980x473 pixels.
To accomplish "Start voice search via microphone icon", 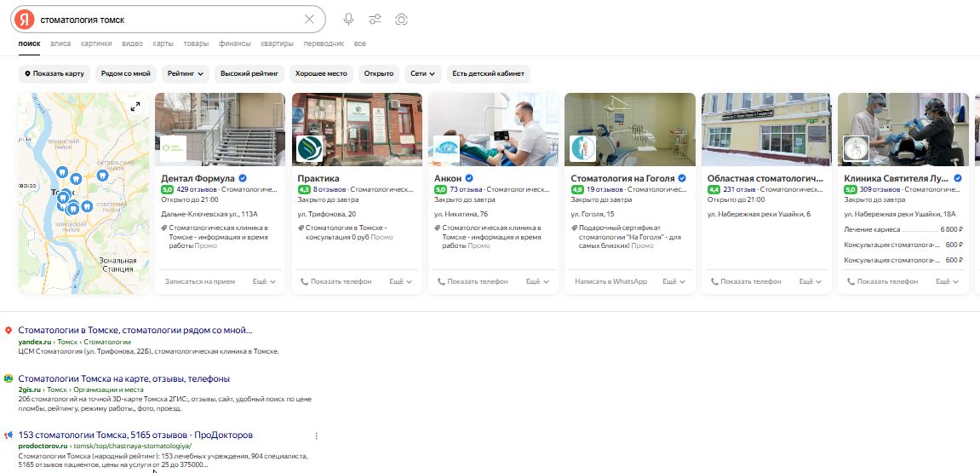I will coord(348,20).
